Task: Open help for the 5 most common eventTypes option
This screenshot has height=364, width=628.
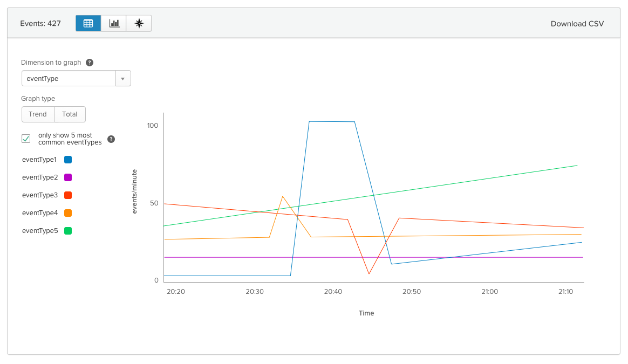Action: (x=111, y=139)
